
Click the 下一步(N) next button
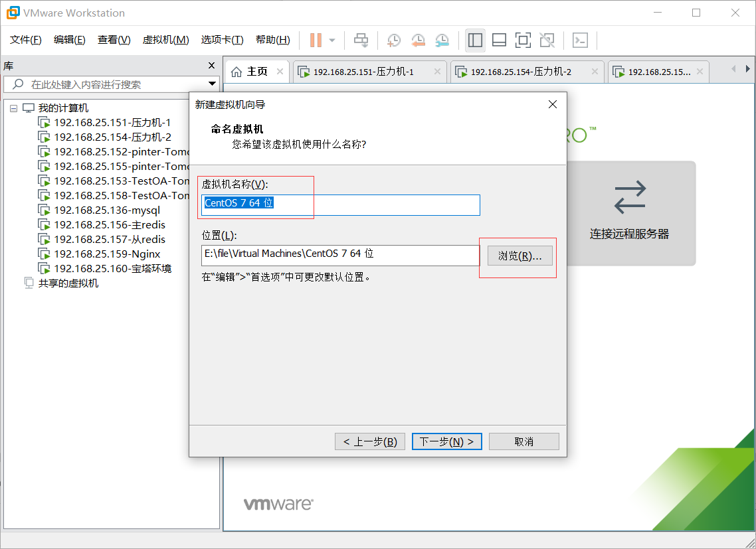(447, 441)
